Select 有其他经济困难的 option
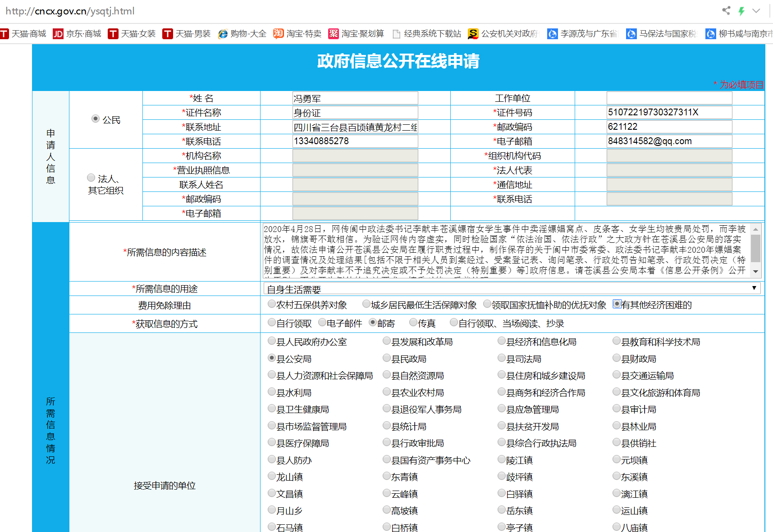This screenshot has height=532, width=773. (x=617, y=304)
